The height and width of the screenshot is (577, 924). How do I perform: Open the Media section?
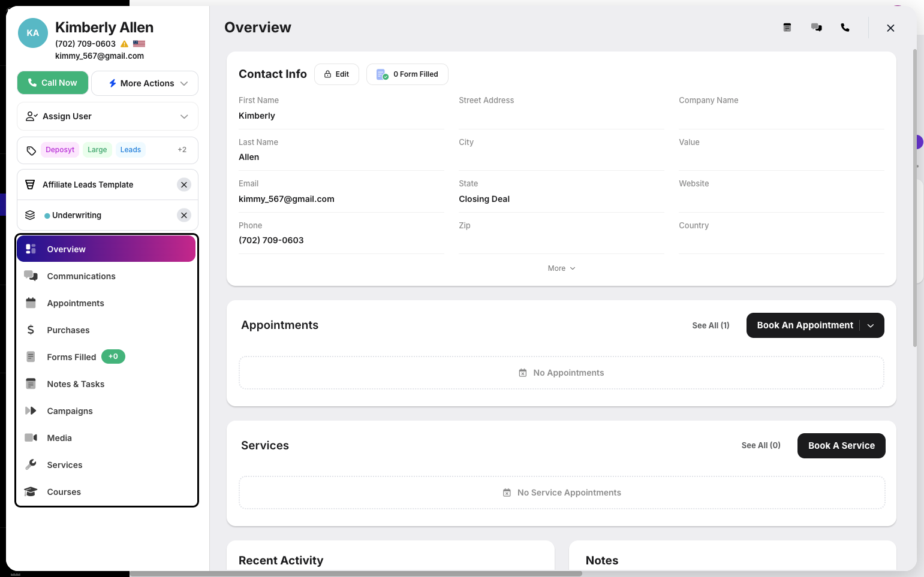[x=106, y=438]
